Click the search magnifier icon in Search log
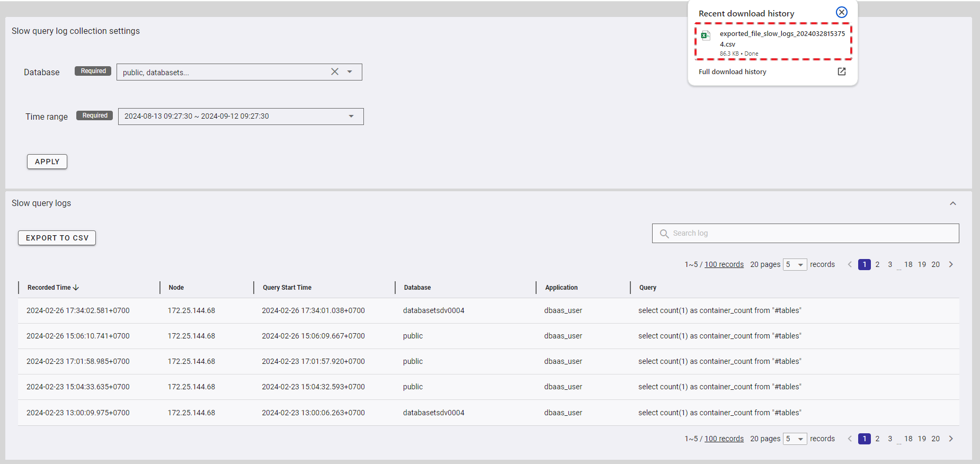980x464 pixels. (x=664, y=234)
